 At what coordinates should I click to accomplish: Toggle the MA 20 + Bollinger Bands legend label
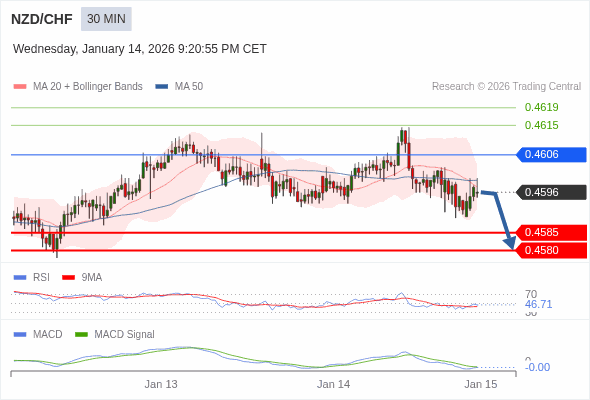click(88, 87)
